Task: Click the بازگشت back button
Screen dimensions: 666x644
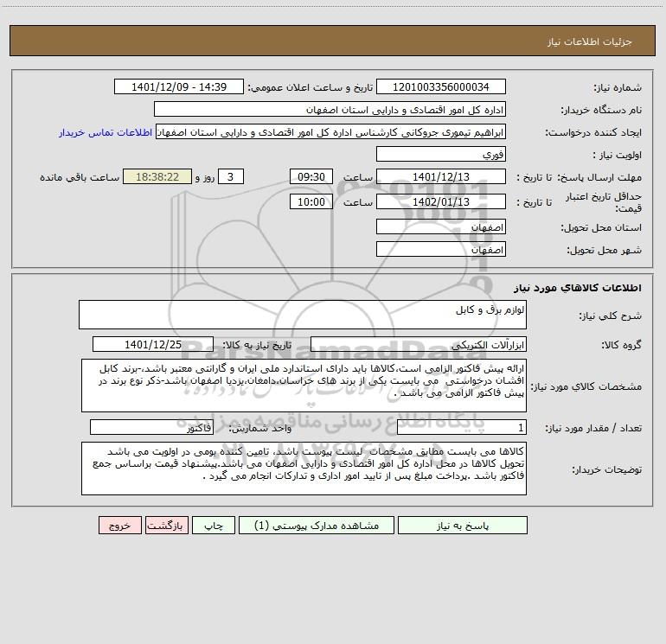Action: click(x=166, y=526)
